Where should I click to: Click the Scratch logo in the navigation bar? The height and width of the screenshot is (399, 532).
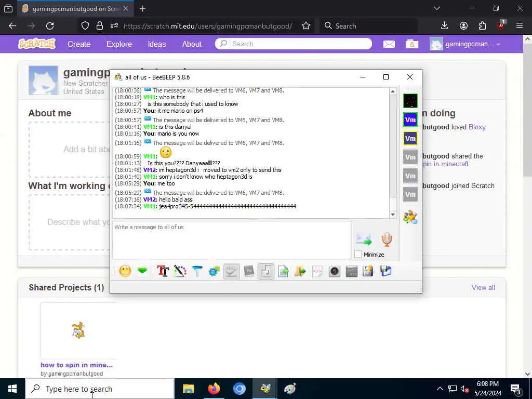coord(37,44)
